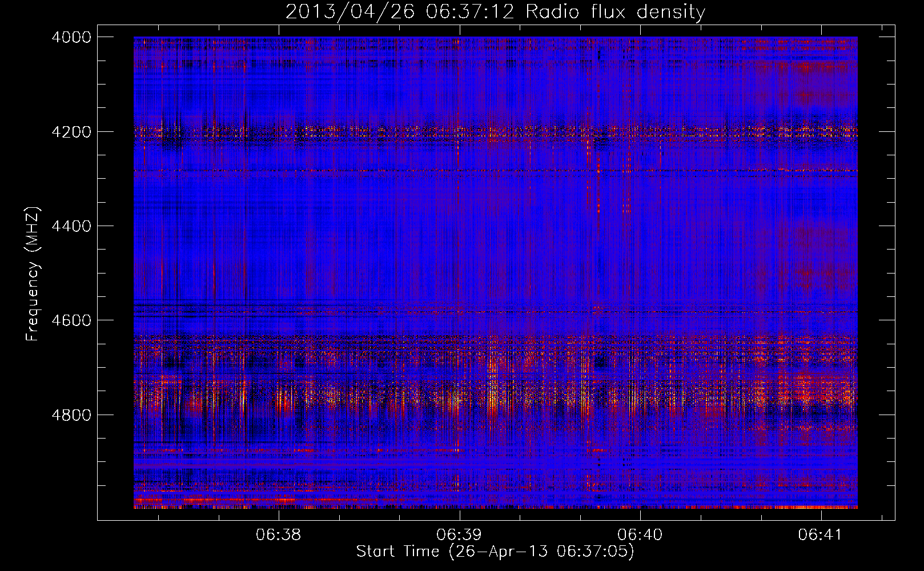Click the 06:41 time tick label

(821, 534)
